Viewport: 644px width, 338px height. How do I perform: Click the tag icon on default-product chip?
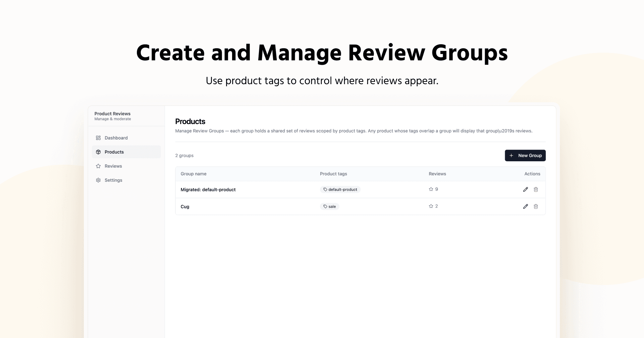point(325,189)
